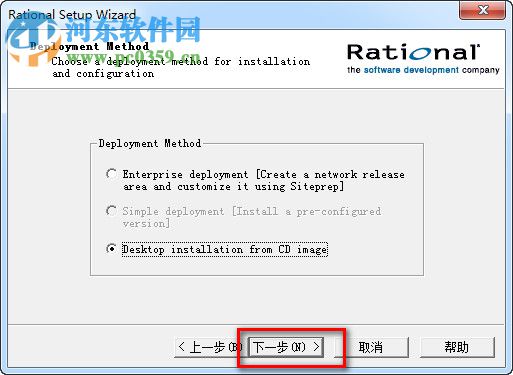Cancel the setup with 取消
The image size is (513, 375).
point(371,347)
